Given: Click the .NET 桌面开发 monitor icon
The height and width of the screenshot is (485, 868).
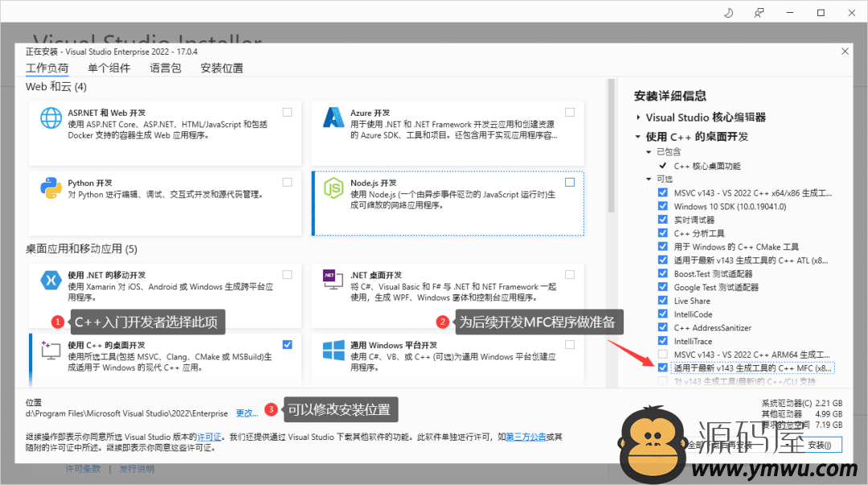Looking at the screenshot, I should [x=334, y=279].
